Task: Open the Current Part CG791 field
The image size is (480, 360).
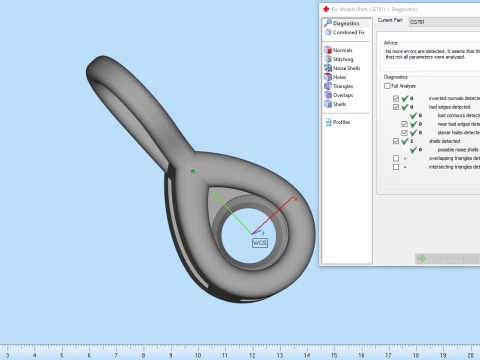Action: (444, 22)
